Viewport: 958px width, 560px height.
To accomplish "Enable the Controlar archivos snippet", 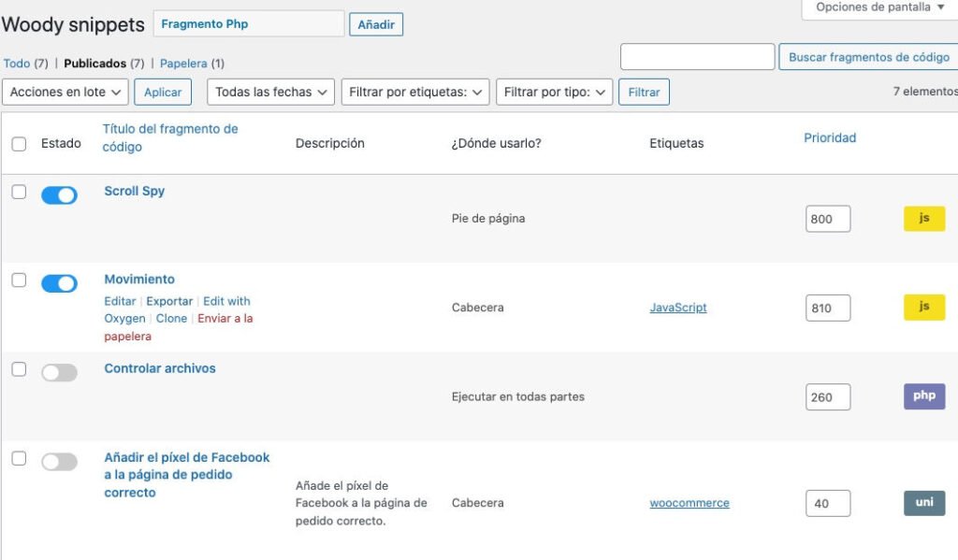I will click(x=59, y=372).
